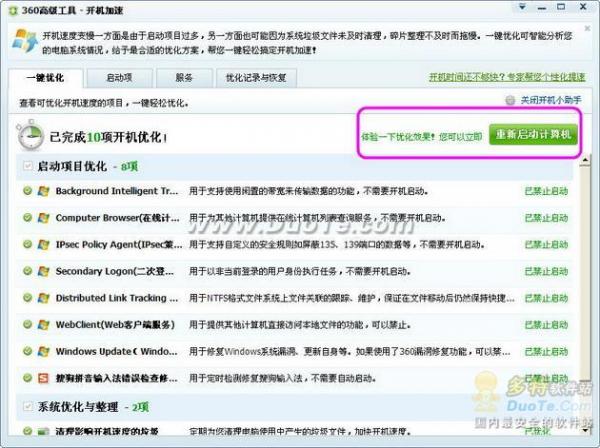
Task: Click the Windows icon of Distributed Link Tracking
Action: [43, 298]
